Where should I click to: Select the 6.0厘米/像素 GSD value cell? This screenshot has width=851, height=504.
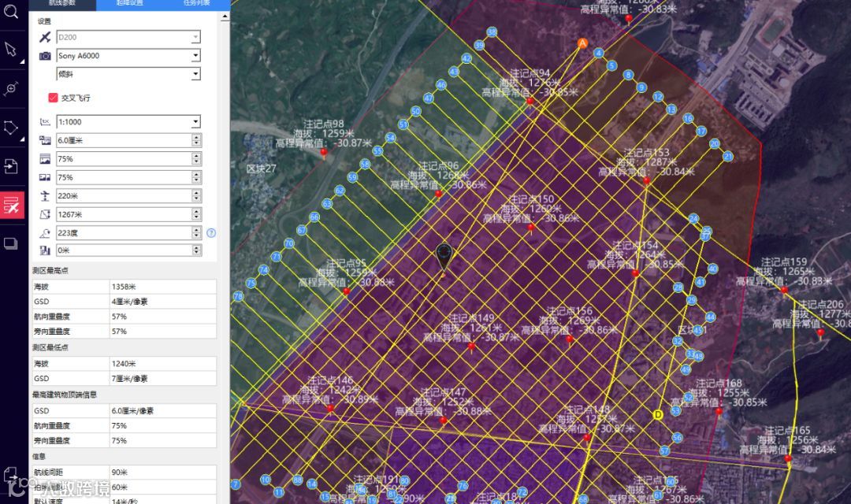click(163, 411)
